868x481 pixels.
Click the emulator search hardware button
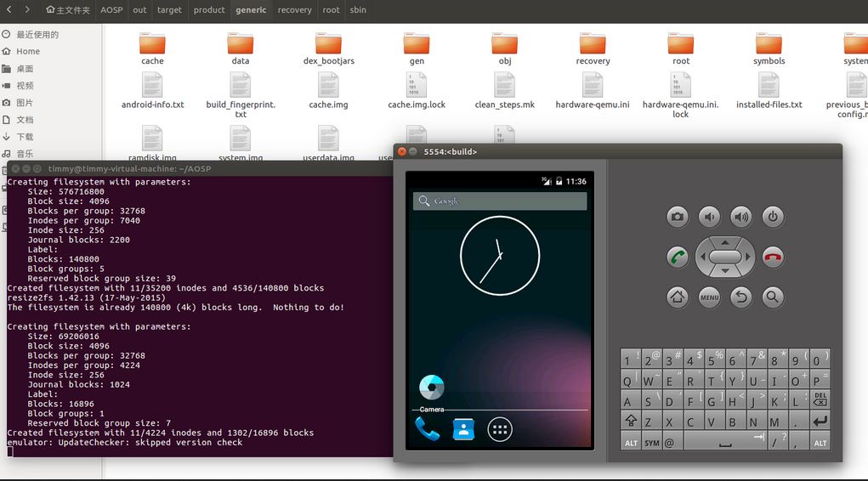[773, 297]
